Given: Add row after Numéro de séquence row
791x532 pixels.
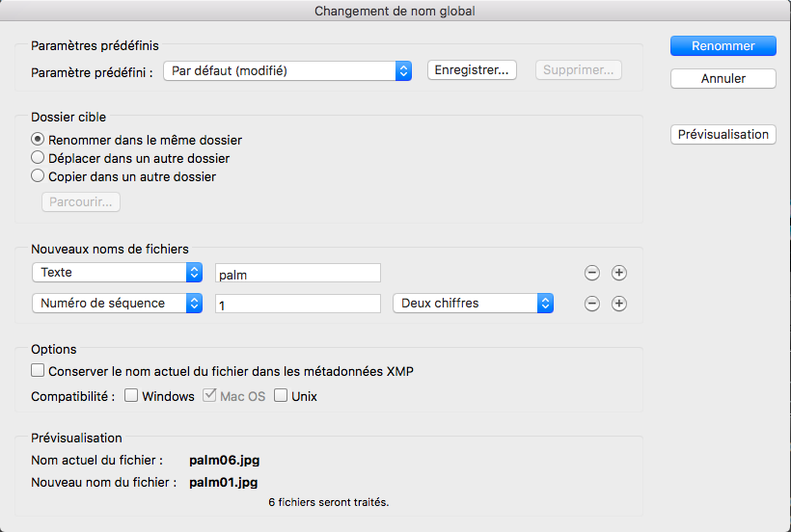Looking at the screenshot, I should (619, 304).
